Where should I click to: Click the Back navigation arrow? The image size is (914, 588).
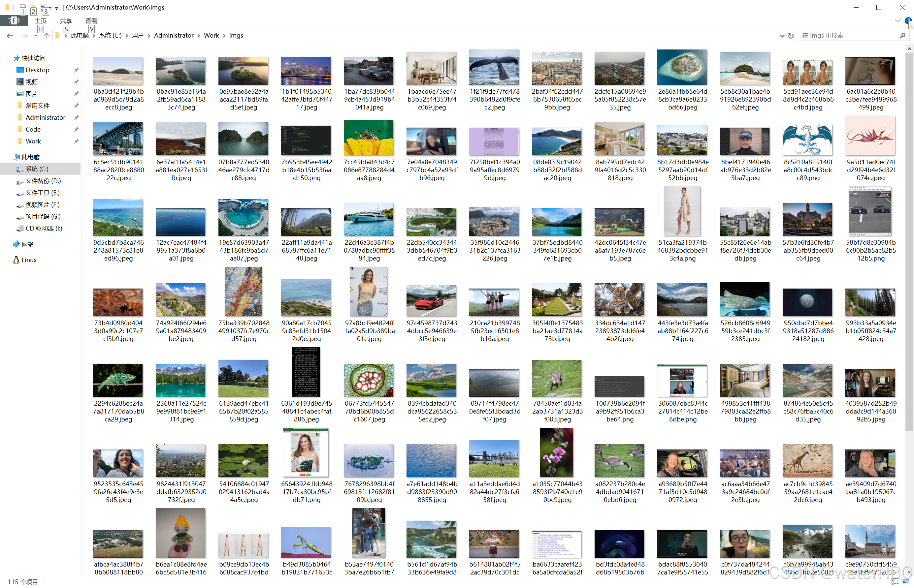click(10, 36)
